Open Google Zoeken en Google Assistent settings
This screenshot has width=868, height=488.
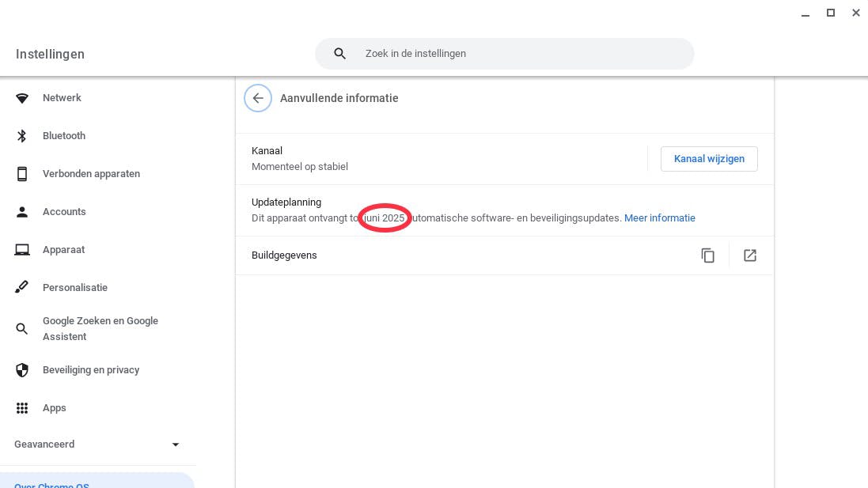coord(100,328)
